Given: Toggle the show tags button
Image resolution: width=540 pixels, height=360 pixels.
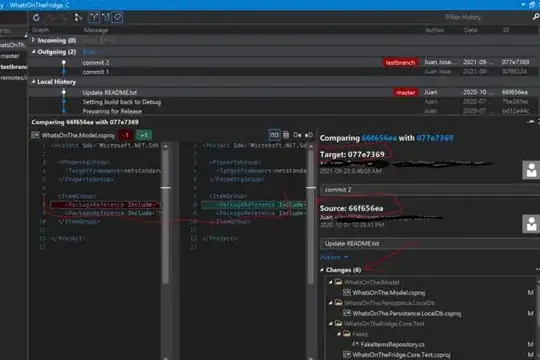Looking at the screenshot, I should (117, 17).
